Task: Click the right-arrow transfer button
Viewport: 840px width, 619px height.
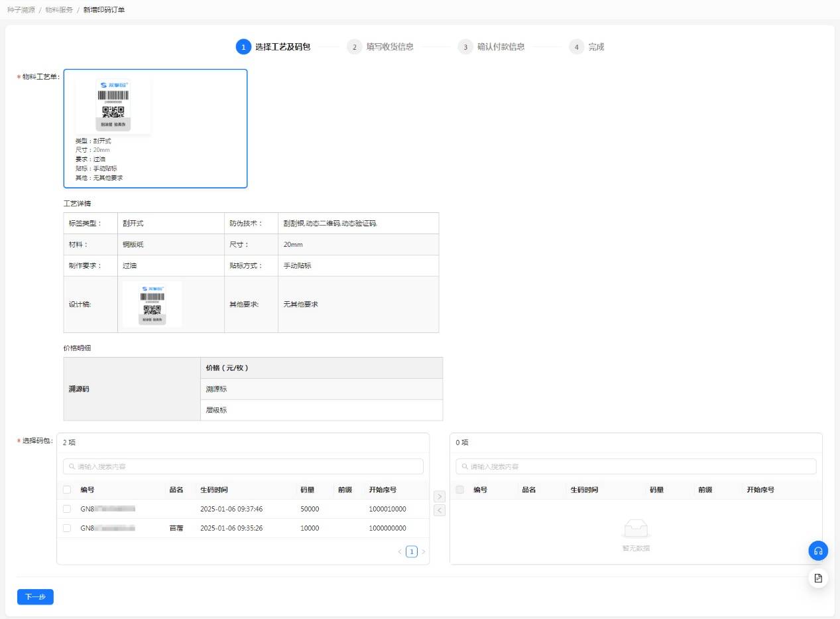Action: click(x=439, y=496)
